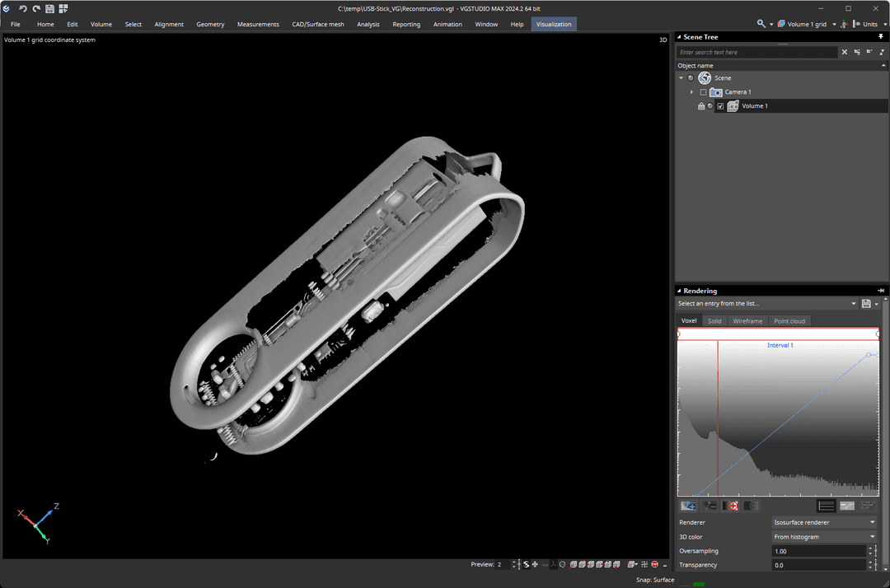Open the Renderer dropdown showing Isosurface renderer

(824, 522)
